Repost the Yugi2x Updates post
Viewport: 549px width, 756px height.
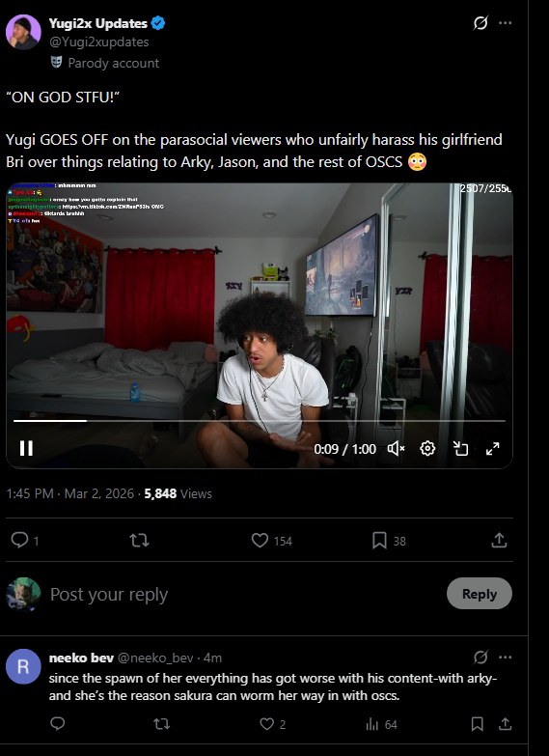point(139,540)
